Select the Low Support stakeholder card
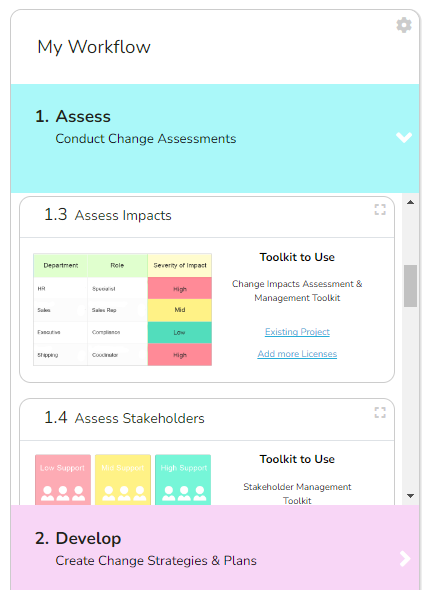434x590 pixels. coord(63,479)
